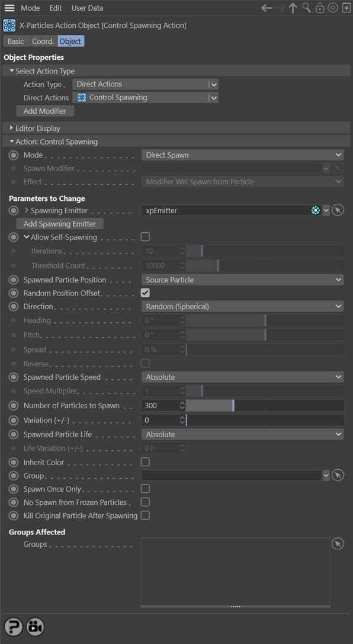Open the User Data menu
This screenshot has height=644, width=353.
88,8
